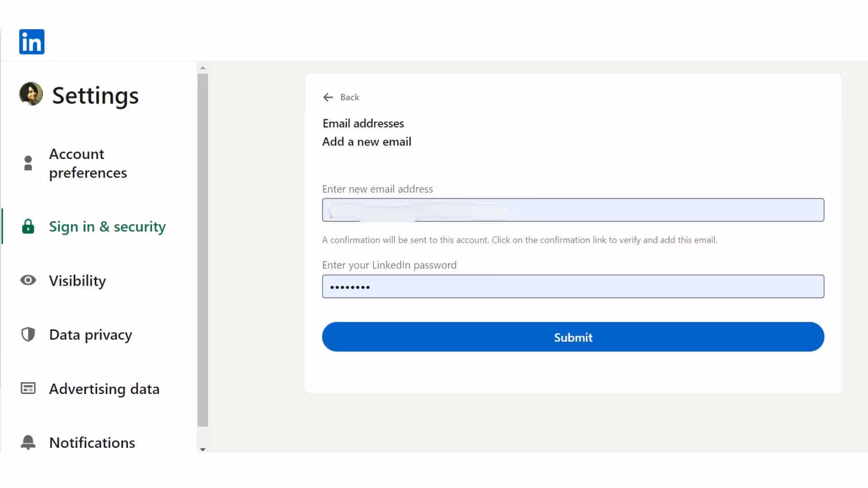Click the bell icon next to Notifications

click(28, 442)
